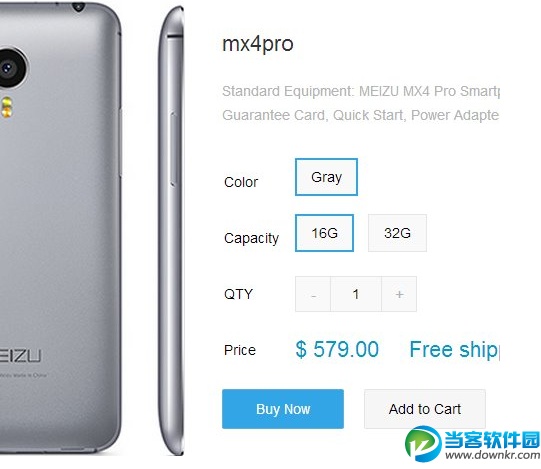Click the green downkr logo icon
The width and height of the screenshot is (541, 469).
423,443
